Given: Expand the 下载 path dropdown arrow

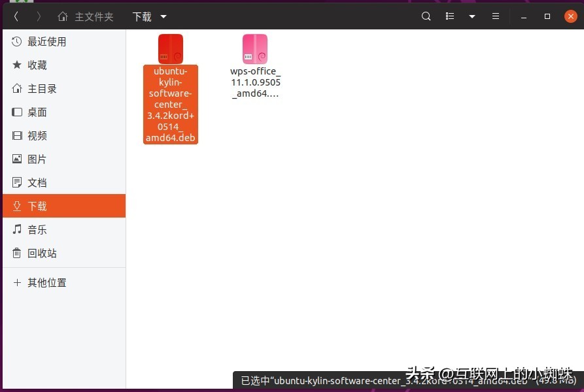Looking at the screenshot, I should pos(162,16).
